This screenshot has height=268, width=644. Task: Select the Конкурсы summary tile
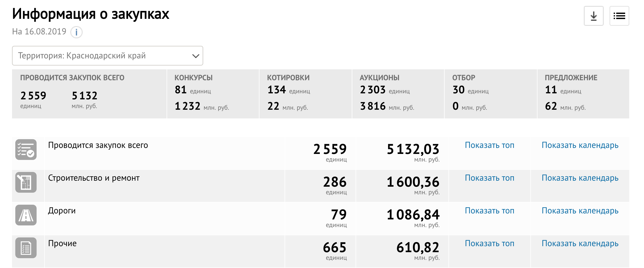click(213, 94)
